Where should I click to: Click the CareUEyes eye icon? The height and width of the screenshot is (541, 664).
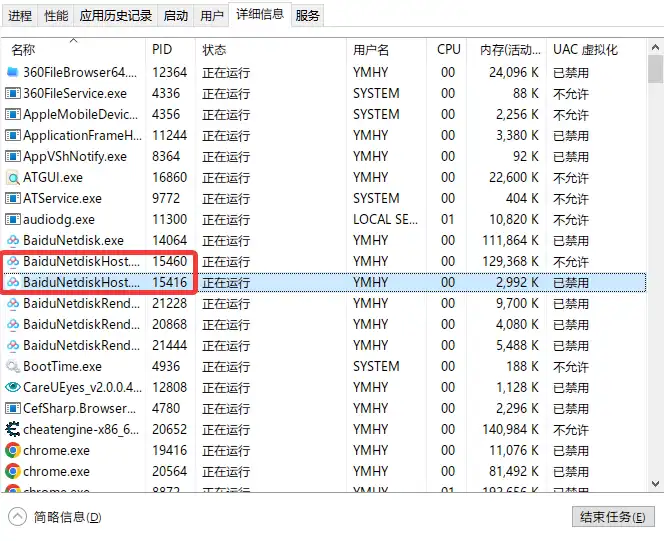pos(13,387)
